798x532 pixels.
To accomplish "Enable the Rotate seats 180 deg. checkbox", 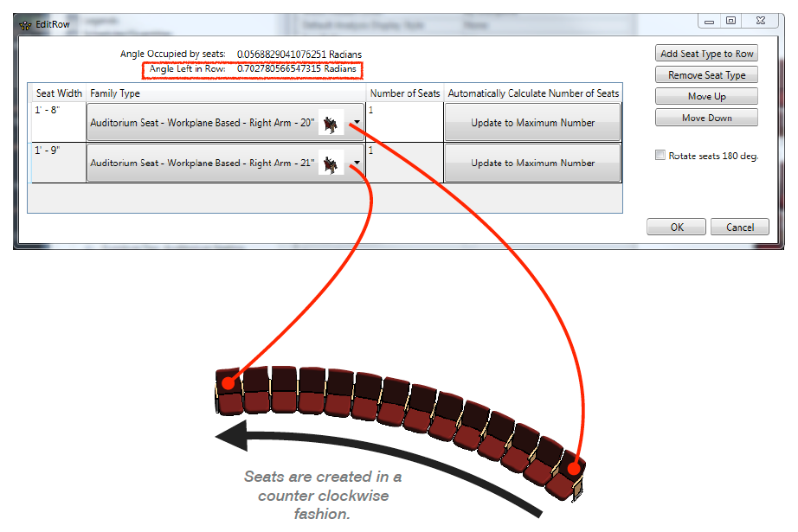I will click(x=660, y=154).
